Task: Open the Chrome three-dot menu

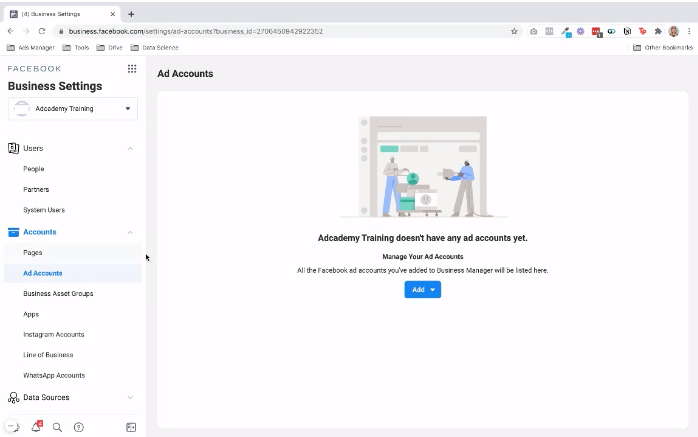Action: [689, 31]
